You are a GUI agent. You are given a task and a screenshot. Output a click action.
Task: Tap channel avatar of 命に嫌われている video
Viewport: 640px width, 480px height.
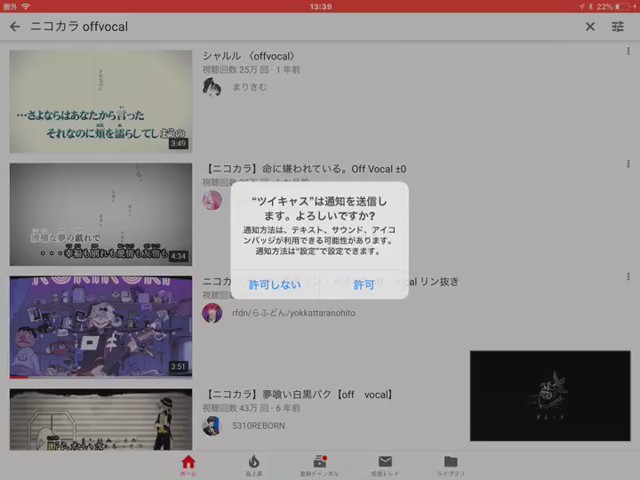coord(212,200)
